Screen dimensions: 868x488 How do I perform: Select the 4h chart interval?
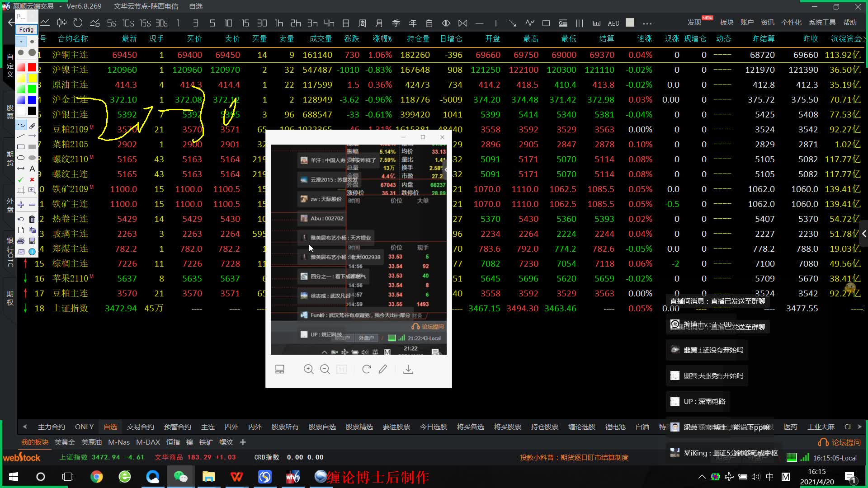coord(329,23)
